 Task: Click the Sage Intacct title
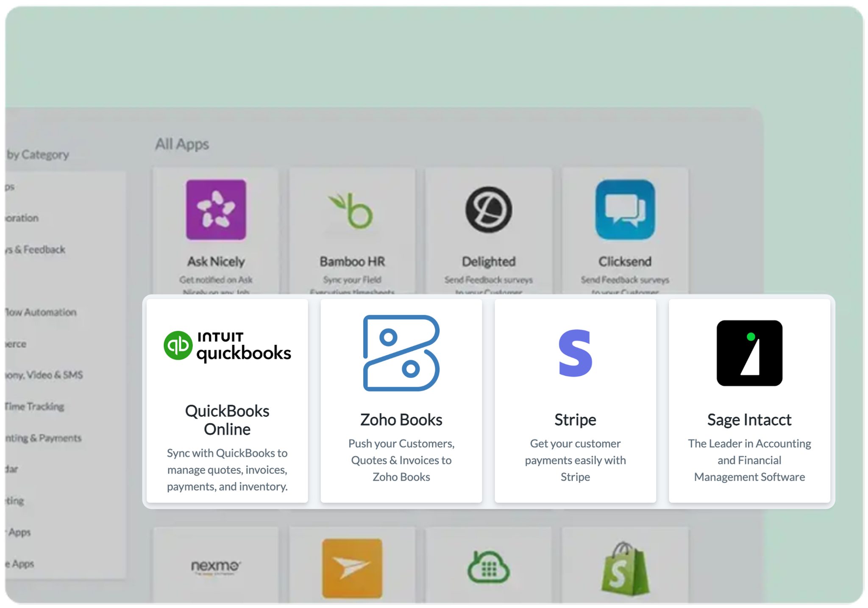(749, 420)
